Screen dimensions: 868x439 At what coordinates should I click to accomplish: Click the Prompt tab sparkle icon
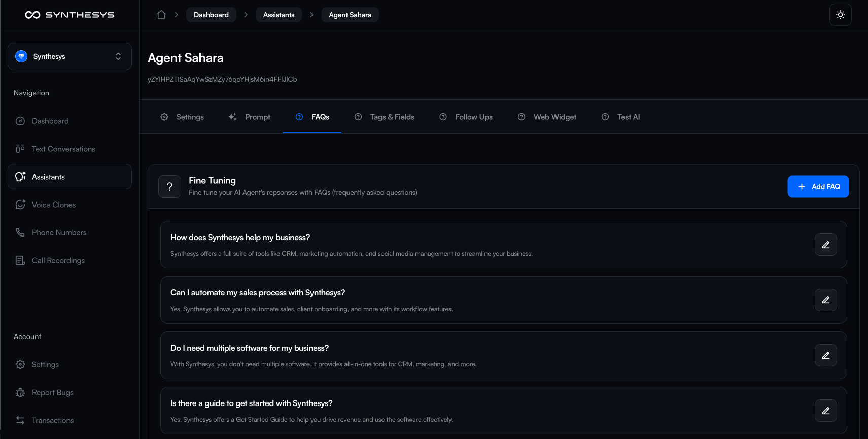(x=233, y=117)
